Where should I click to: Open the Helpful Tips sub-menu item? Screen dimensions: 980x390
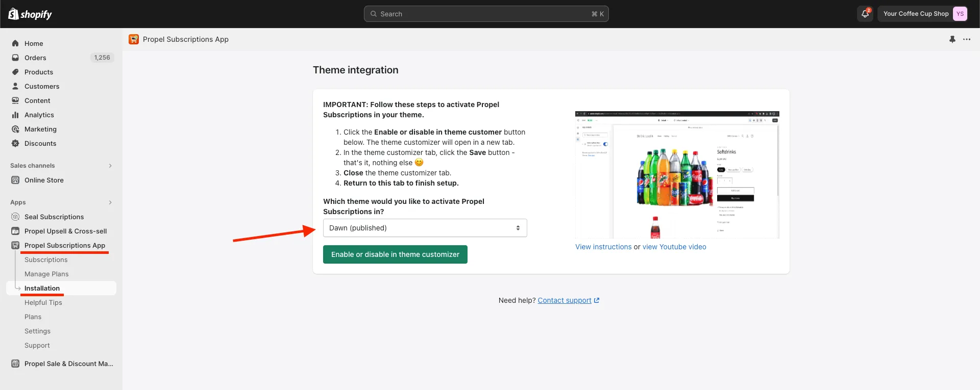43,302
